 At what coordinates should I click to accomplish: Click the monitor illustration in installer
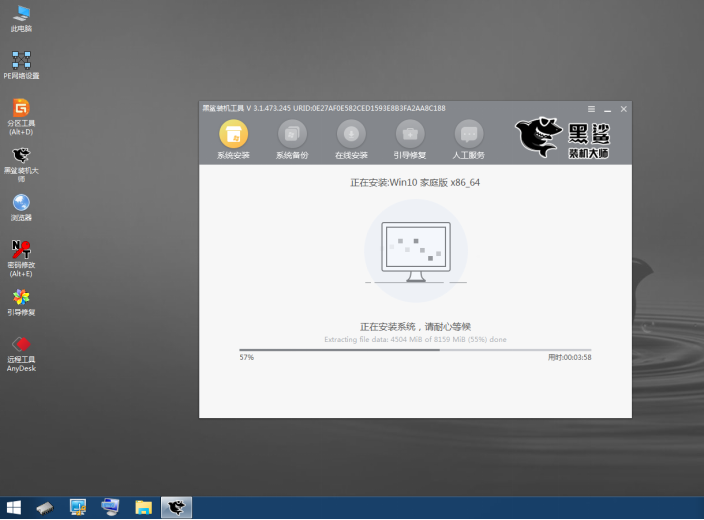click(x=415, y=250)
